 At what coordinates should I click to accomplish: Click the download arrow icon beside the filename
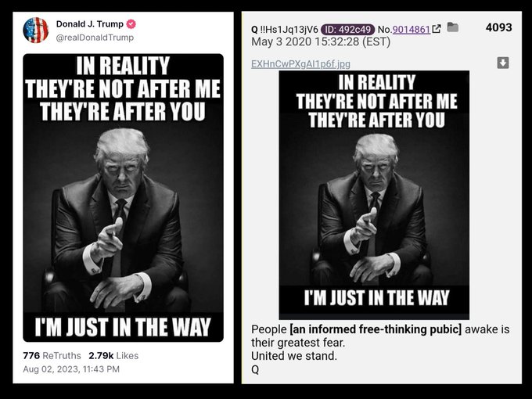pos(503,63)
